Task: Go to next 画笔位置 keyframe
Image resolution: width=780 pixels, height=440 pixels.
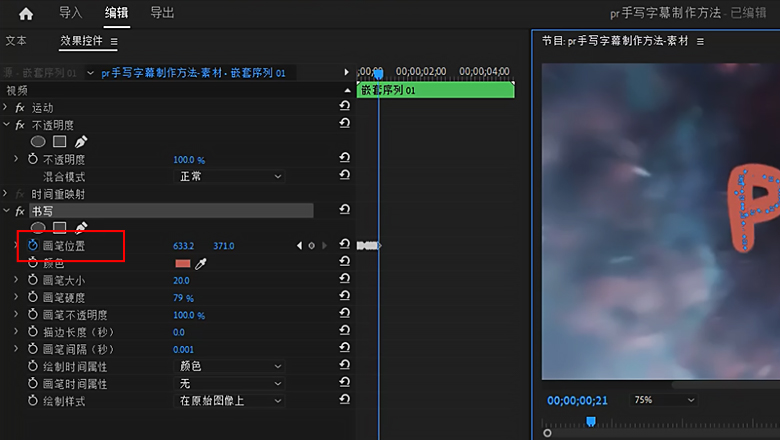Action: 324,246
